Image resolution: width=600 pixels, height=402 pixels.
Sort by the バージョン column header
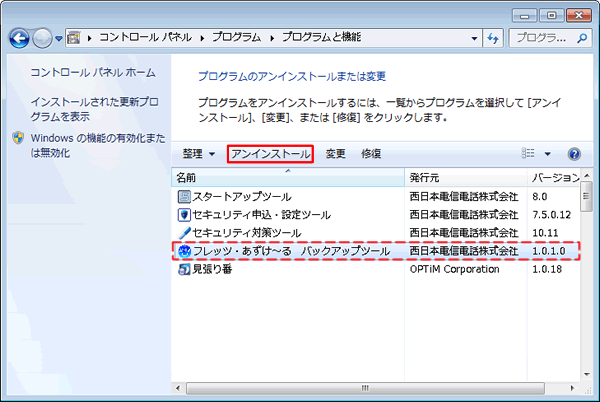[x=554, y=177]
